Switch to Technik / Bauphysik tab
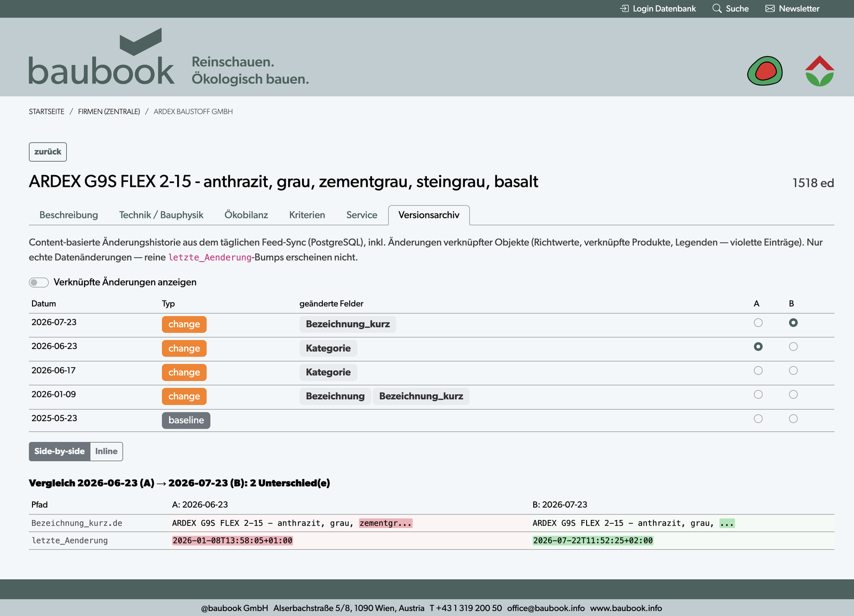 pyautogui.click(x=161, y=215)
